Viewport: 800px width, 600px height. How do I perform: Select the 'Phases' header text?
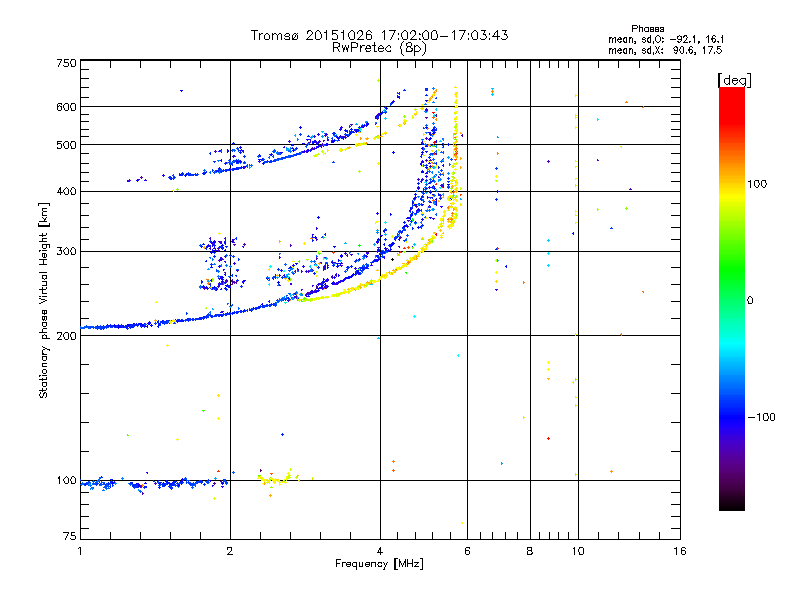[647, 29]
